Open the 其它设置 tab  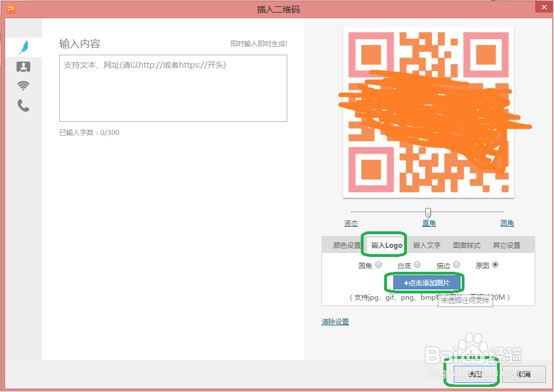507,245
